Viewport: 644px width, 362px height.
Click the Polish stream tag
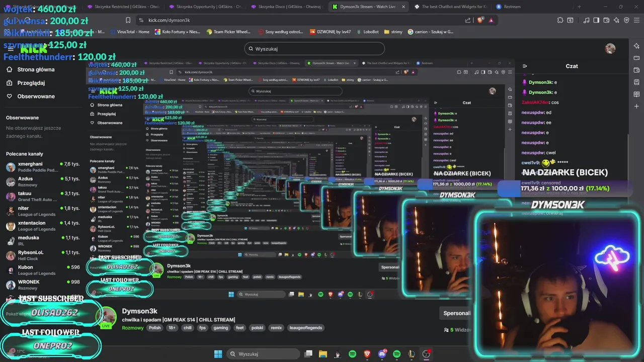155,328
